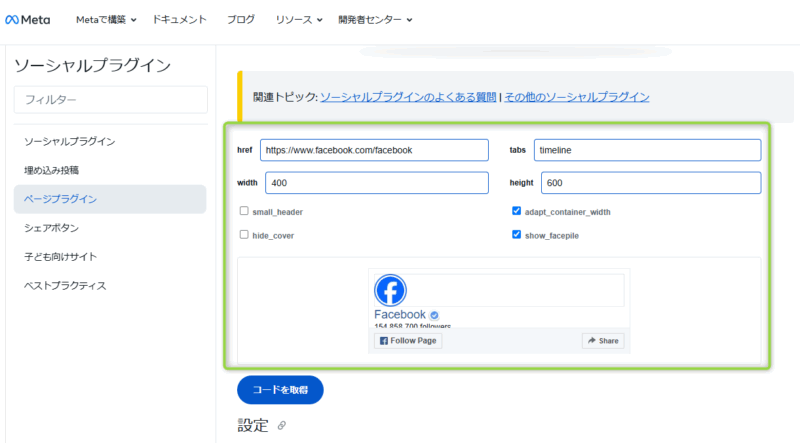
Task: Select 子ども向けサイト in the sidebar
Action: click(60, 257)
